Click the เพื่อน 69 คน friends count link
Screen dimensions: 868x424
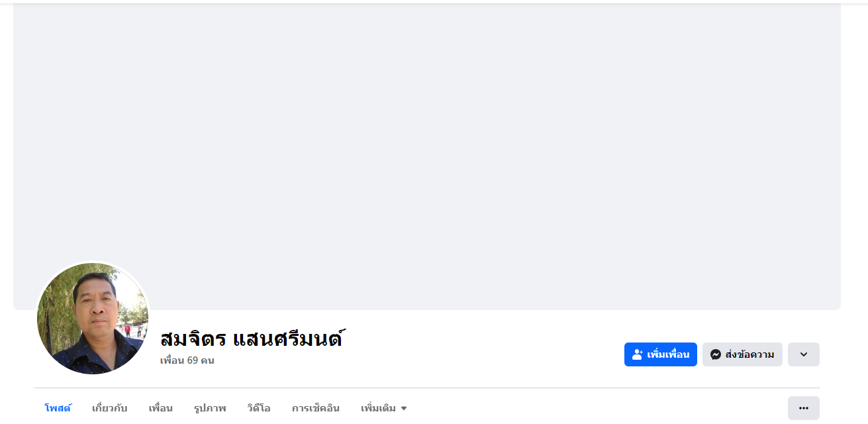pos(187,360)
